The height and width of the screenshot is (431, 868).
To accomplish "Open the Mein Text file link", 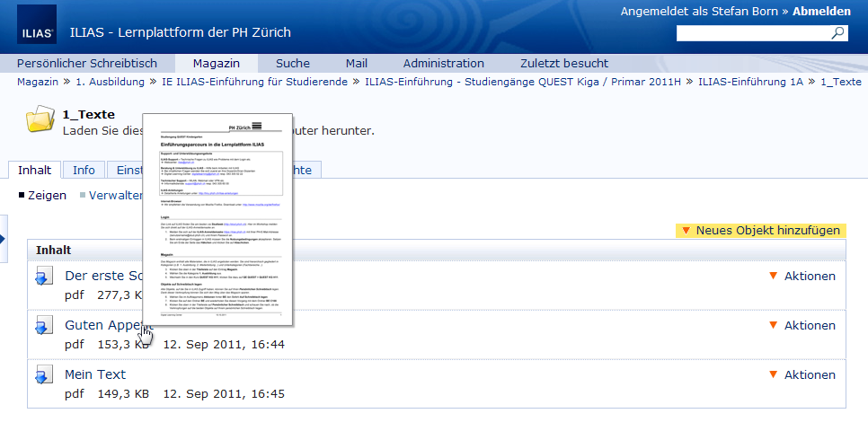I will pos(95,374).
